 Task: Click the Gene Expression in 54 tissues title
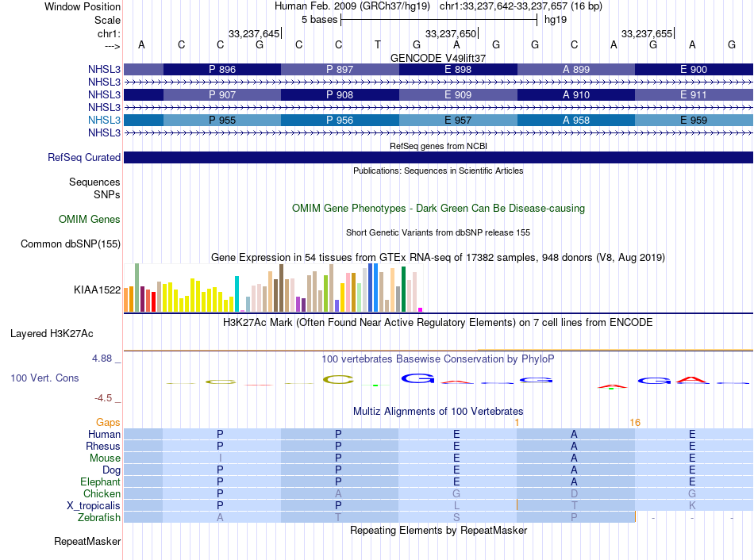(x=438, y=258)
